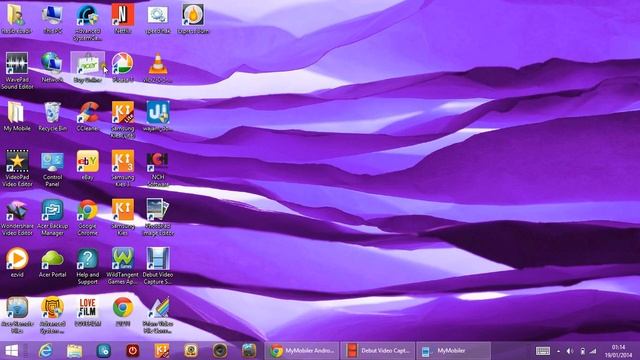The height and width of the screenshot is (360, 640).
Task: Switch to Debut Video Capture taskbar window
Action: click(378, 351)
